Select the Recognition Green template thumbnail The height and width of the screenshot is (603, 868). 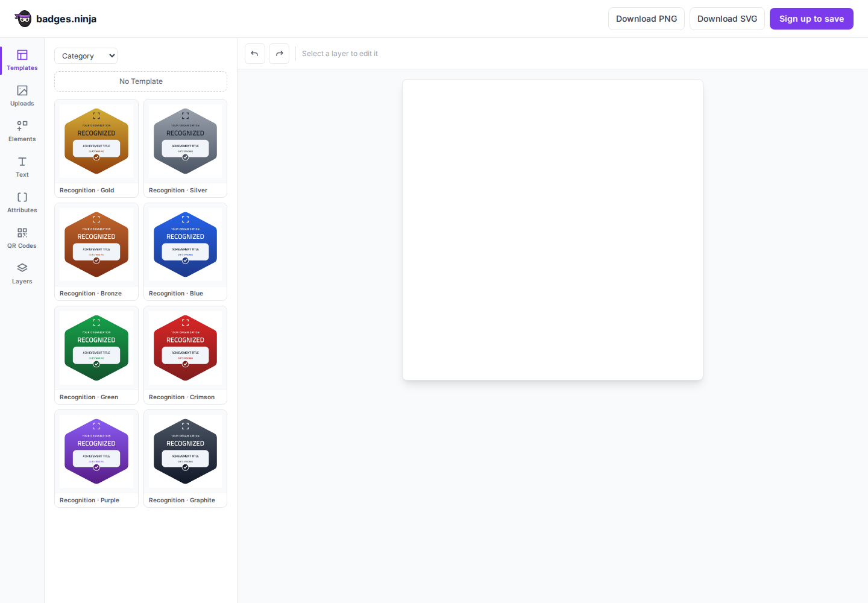click(x=96, y=348)
